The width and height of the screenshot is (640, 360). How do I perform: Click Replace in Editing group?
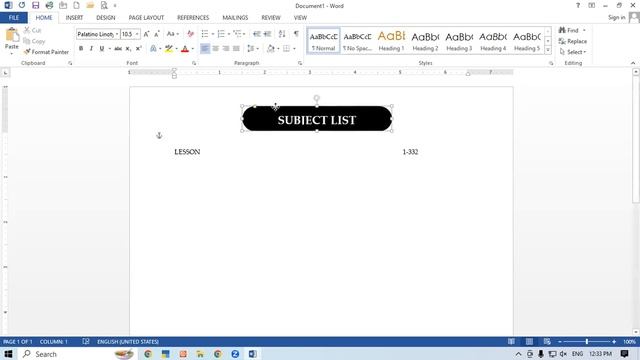[573, 41]
